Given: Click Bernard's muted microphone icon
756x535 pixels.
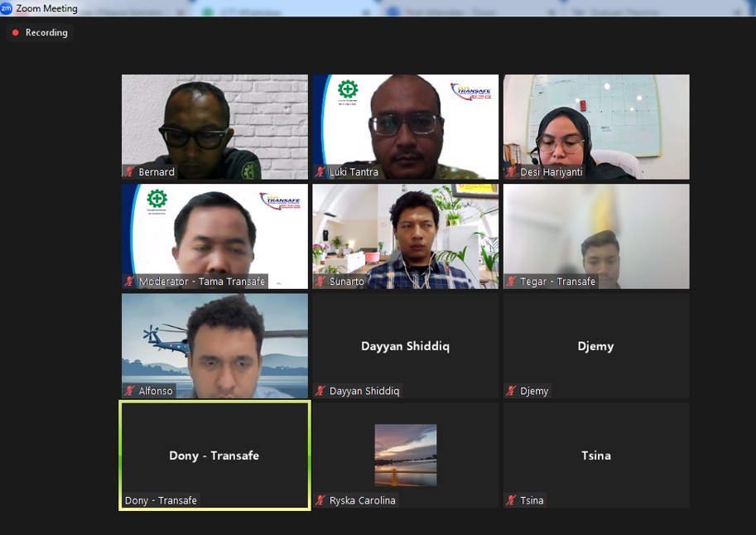Looking at the screenshot, I should click(x=130, y=172).
